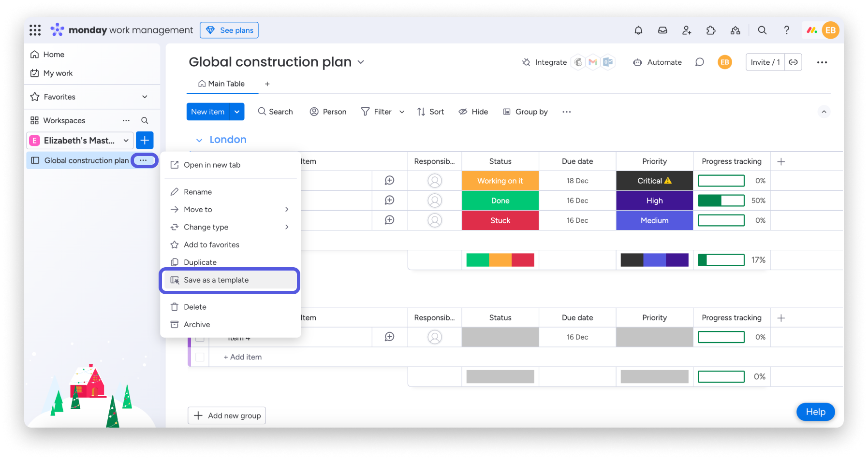Image resolution: width=868 pixels, height=459 pixels.
Task: Switch to Main Table tab
Action: 221,84
